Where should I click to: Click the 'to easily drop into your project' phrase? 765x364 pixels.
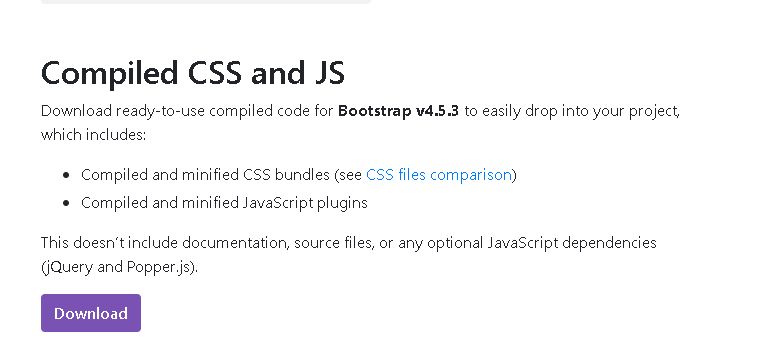click(571, 111)
